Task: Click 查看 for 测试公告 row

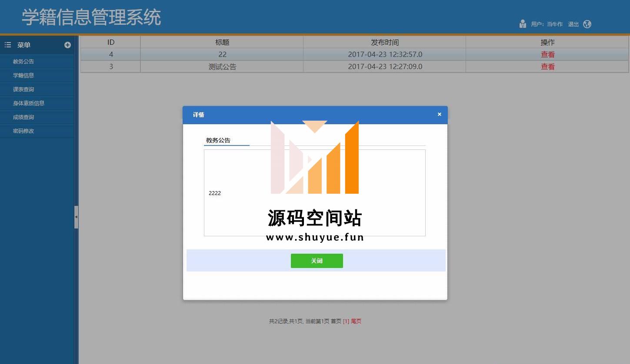Action: coord(547,66)
